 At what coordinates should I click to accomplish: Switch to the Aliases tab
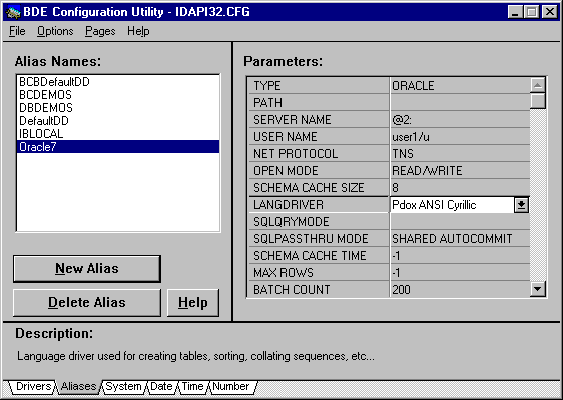click(x=78, y=386)
